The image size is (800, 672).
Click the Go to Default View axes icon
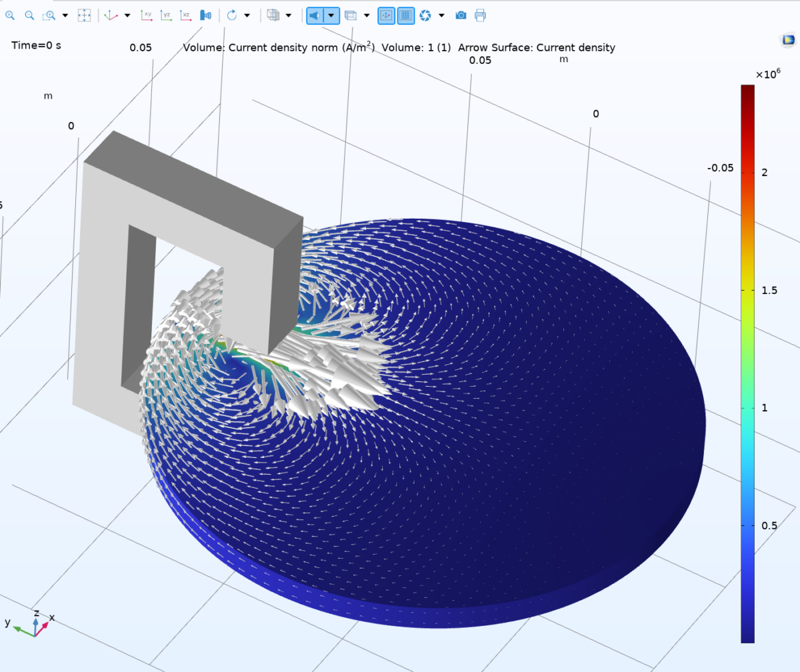(x=111, y=15)
